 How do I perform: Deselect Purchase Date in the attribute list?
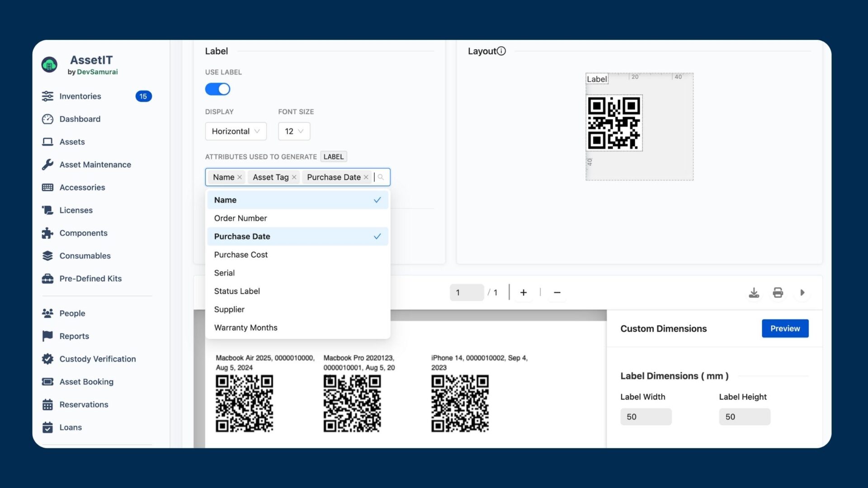[298, 236]
